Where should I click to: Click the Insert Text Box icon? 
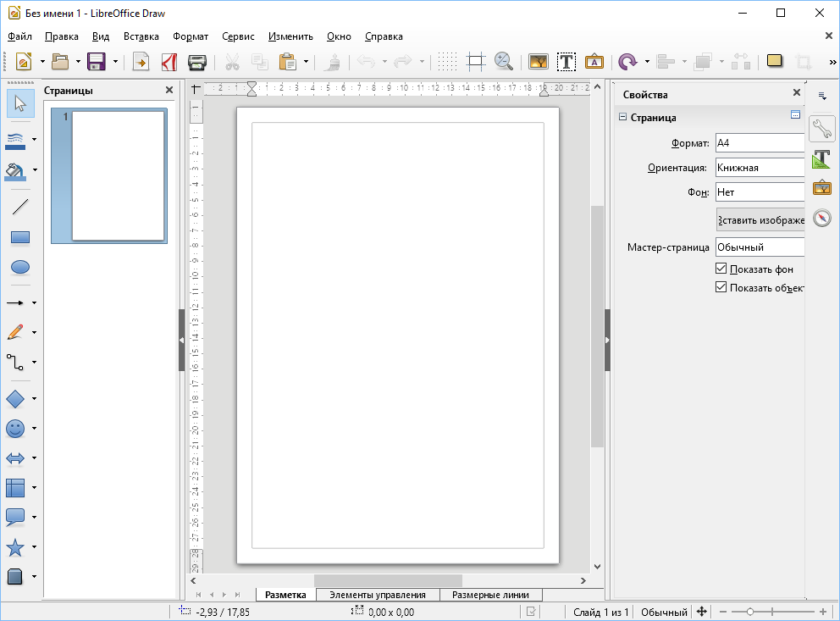[x=566, y=62]
